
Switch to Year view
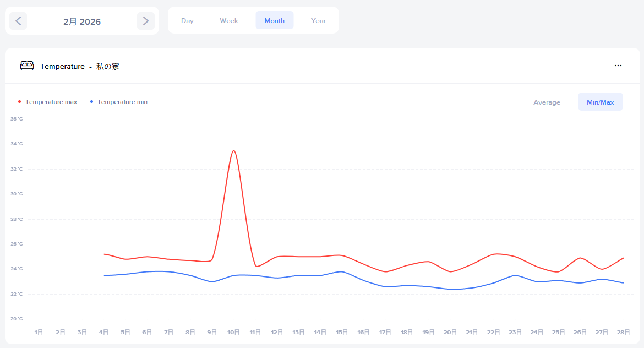pyautogui.click(x=318, y=21)
